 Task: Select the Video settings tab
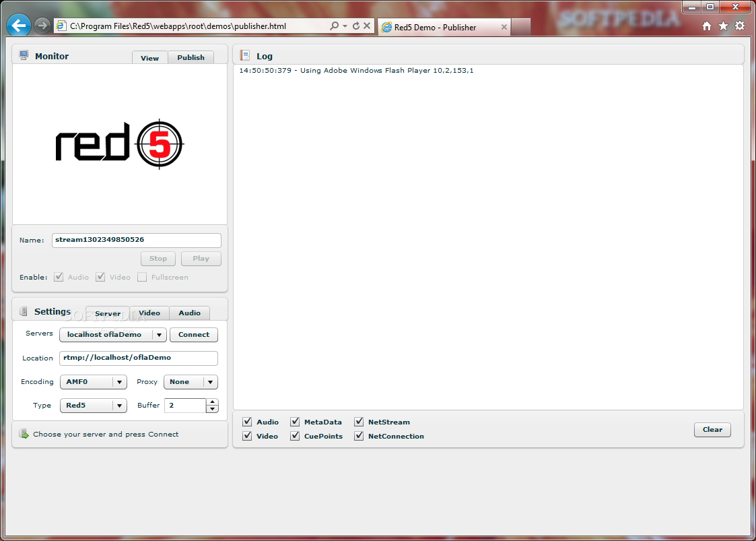(149, 313)
